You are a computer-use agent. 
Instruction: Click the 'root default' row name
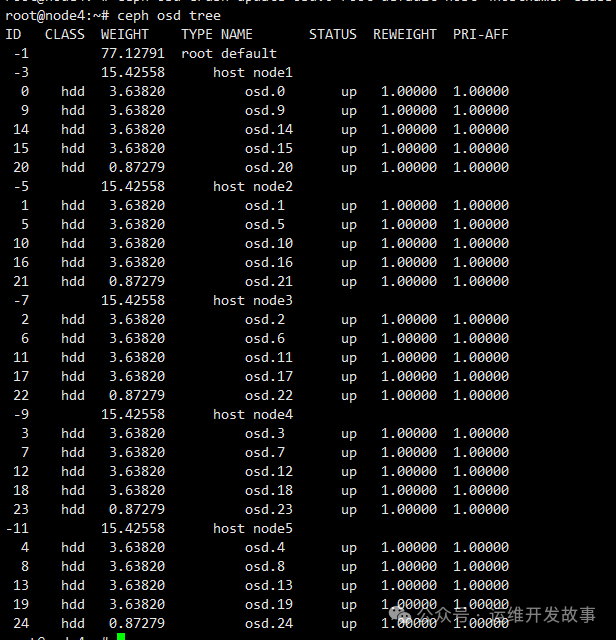click(x=229, y=53)
